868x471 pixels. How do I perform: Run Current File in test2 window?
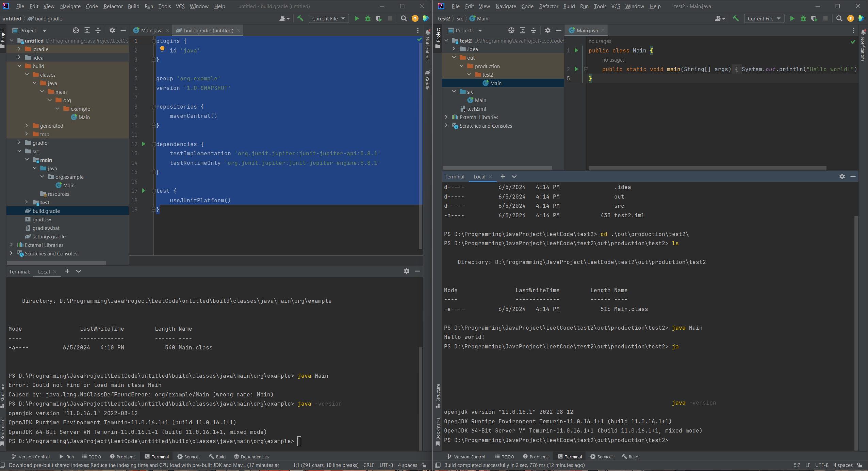click(792, 19)
